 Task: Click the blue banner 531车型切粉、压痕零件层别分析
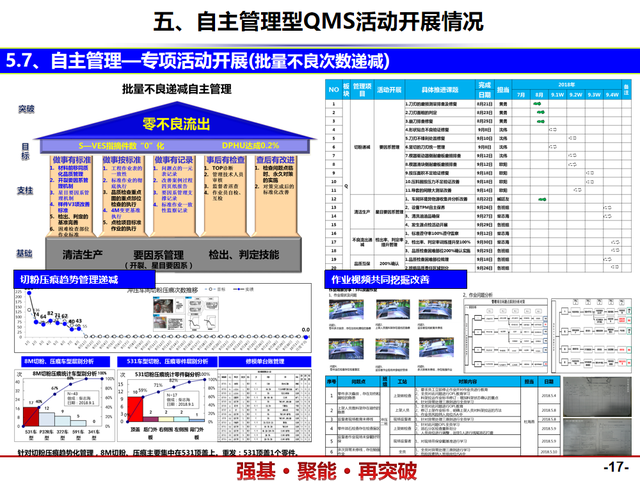pyautogui.click(x=167, y=361)
